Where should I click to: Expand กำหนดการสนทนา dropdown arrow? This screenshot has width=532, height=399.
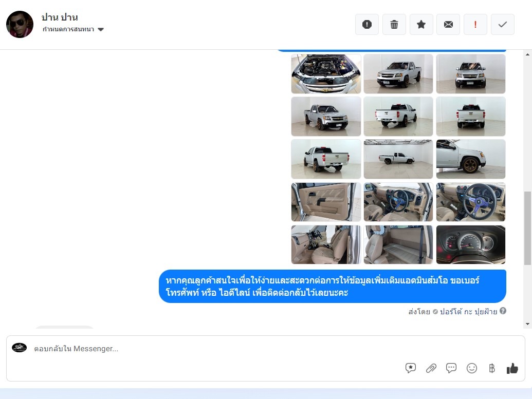[101, 29]
